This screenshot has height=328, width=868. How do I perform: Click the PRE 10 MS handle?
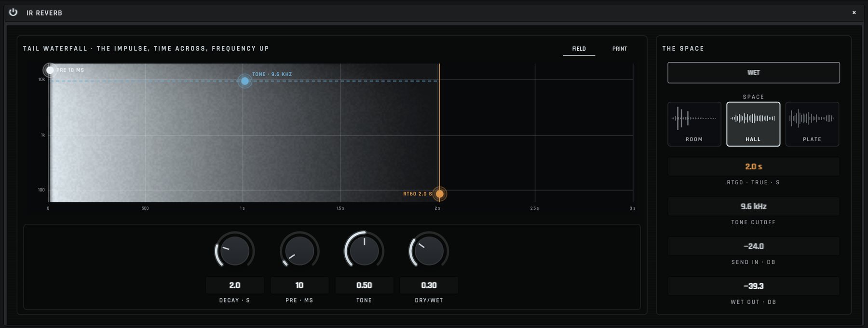point(50,70)
